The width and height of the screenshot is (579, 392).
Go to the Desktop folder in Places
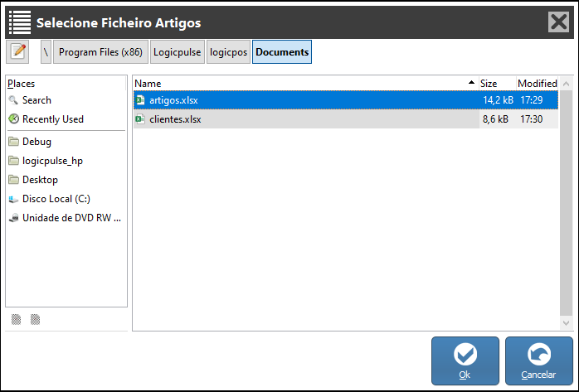tap(40, 180)
